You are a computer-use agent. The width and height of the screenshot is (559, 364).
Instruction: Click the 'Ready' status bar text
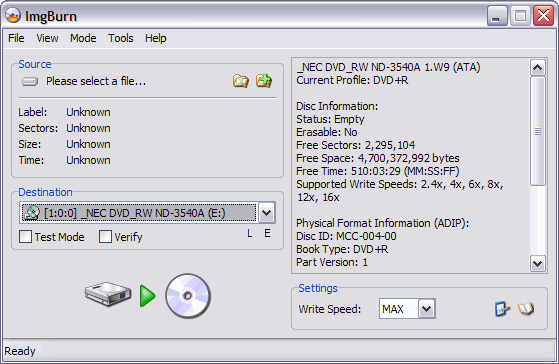[20, 351]
